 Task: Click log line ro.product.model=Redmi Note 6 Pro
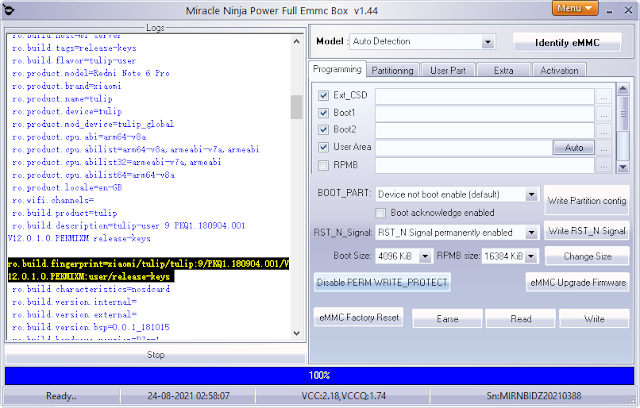91,73
